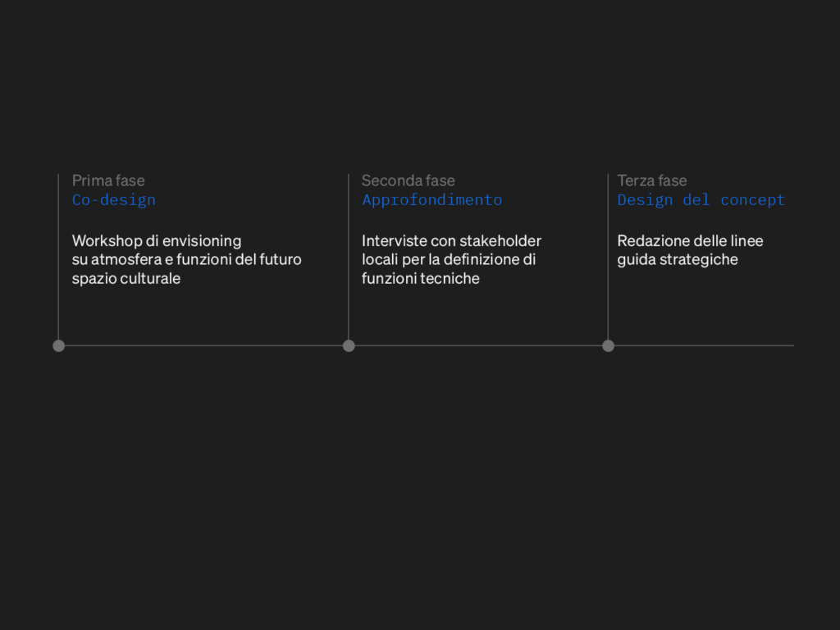Select the 'Terza fase' label
This screenshot has width=840, height=630.
pos(652,180)
